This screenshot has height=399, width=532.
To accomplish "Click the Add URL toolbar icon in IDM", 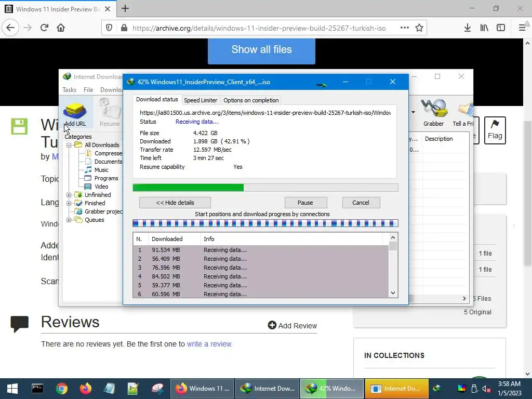I will tap(75, 114).
